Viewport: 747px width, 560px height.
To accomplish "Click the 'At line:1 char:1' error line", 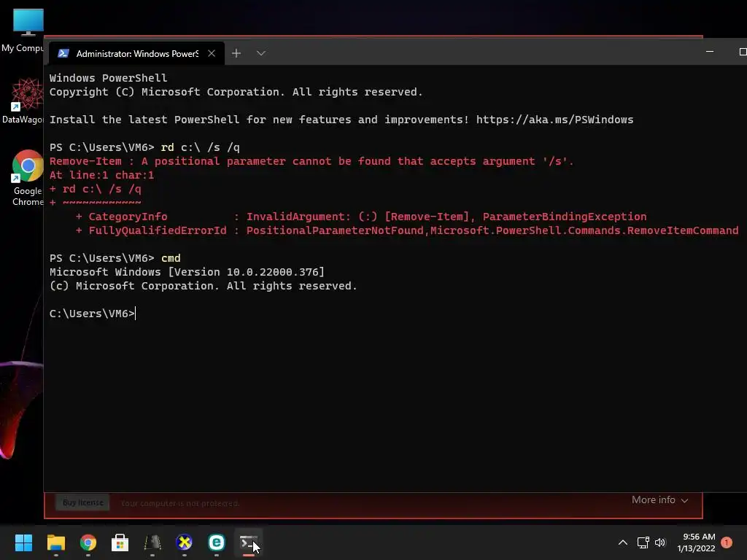I will (x=101, y=175).
